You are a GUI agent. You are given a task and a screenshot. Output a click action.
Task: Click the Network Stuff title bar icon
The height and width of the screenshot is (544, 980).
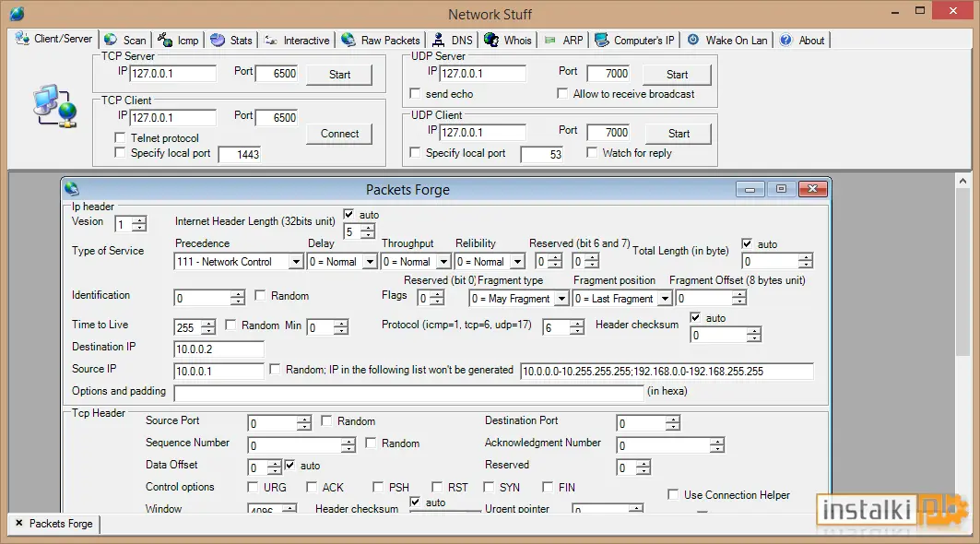point(17,13)
